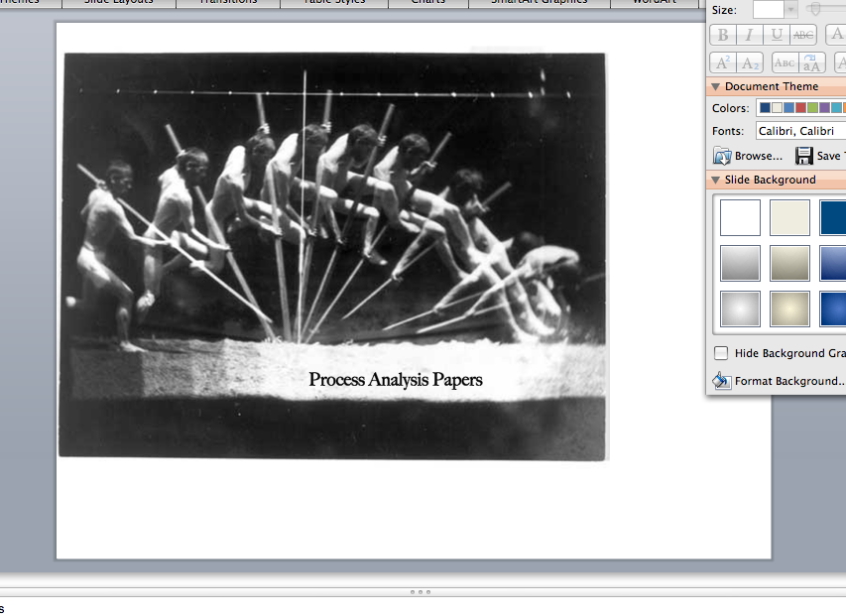Image resolution: width=846 pixels, height=616 pixels.
Task: Select the solid dark blue background swatch
Action: (x=833, y=217)
